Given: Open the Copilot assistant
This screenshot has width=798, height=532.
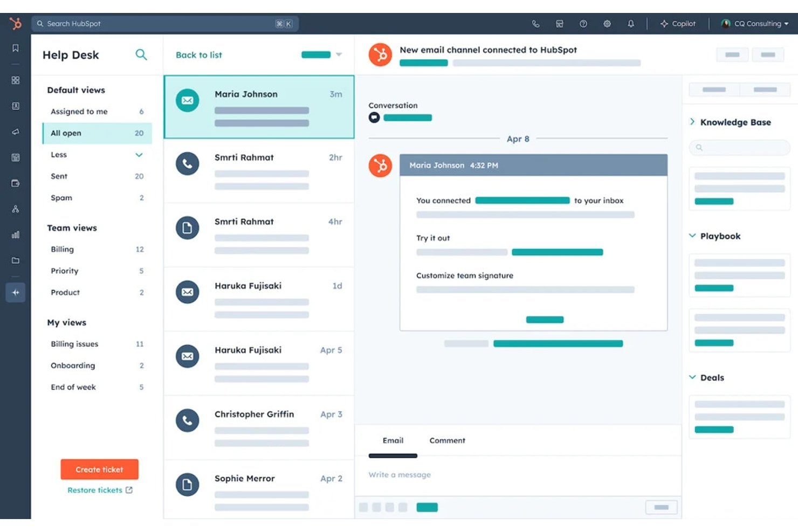Looking at the screenshot, I should click(x=678, y=24).
